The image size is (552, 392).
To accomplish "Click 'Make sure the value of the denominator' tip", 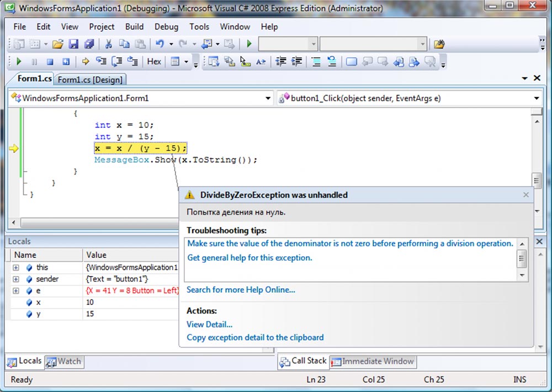I will [x=351, y=243].
